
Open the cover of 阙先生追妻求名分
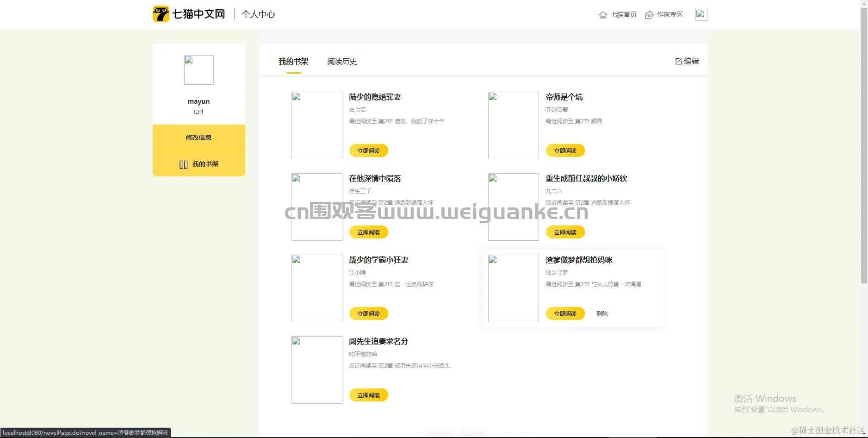317,370
